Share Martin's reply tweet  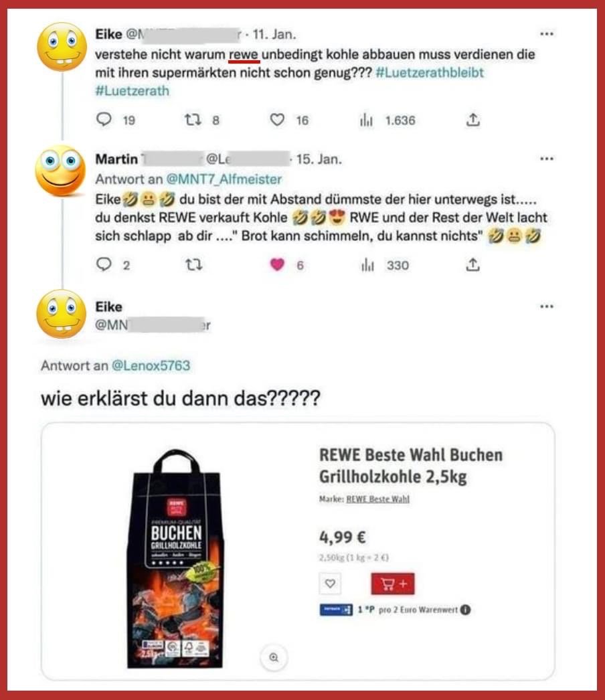(473, 265)
